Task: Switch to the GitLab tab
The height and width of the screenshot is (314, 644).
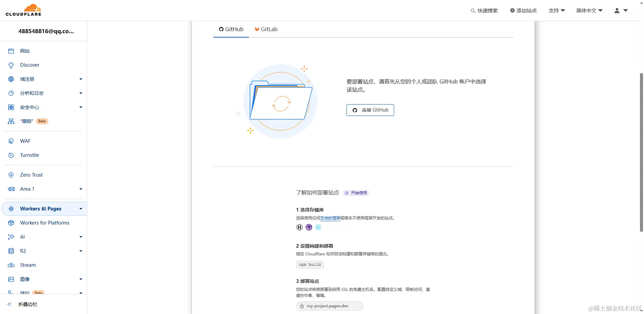Action: click(x=266, y=29)
